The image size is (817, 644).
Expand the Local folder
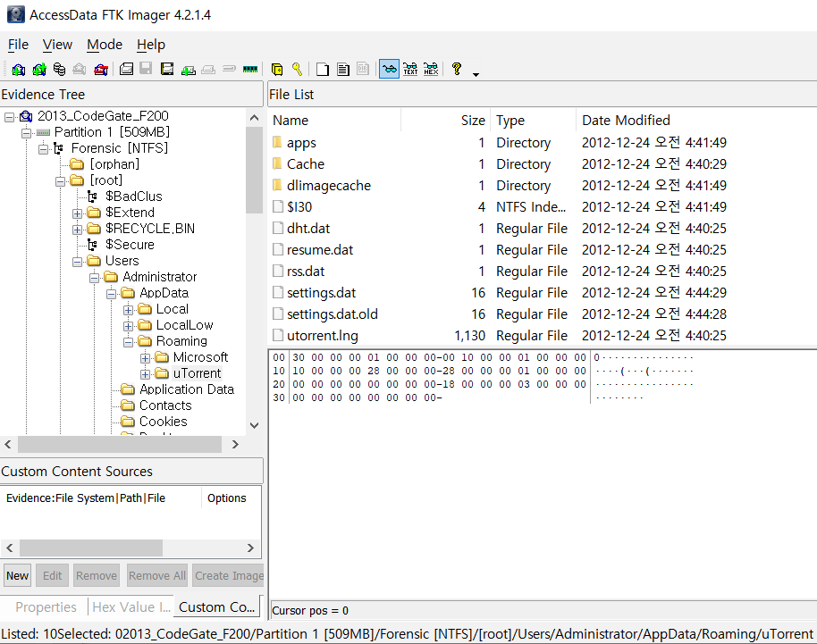pos(128,310)
